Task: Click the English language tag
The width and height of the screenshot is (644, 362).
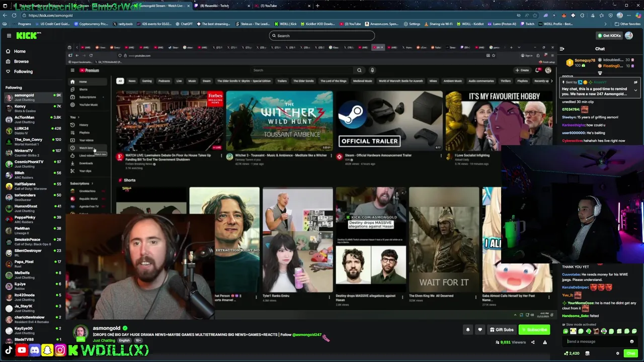Action: click(124, 340)
